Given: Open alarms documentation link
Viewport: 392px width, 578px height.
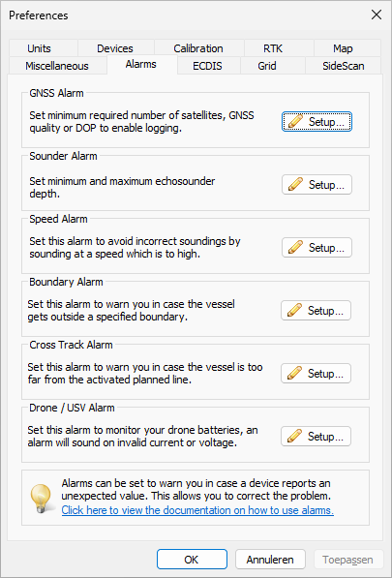Looking at the screenshot, I should (x=197, y=510).
